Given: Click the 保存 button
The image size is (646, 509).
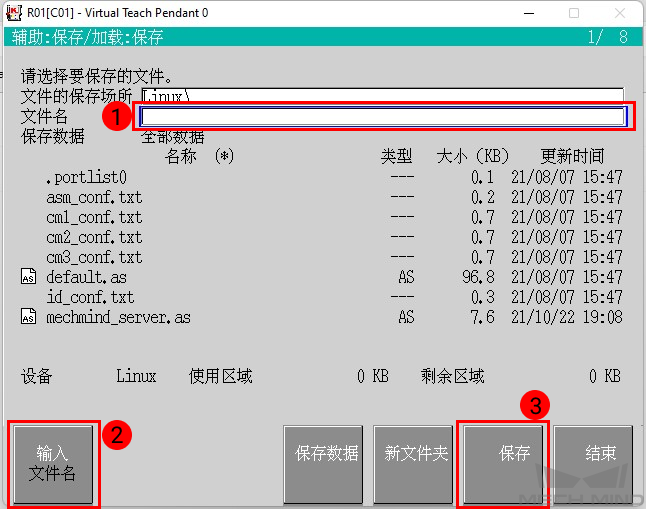Looking at the screenshot, I should 503,464.
